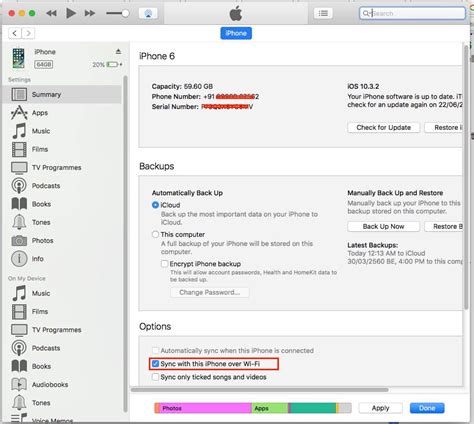Click the Restore iPhone button
Screen dimensions: 474x424
[444, 128]
